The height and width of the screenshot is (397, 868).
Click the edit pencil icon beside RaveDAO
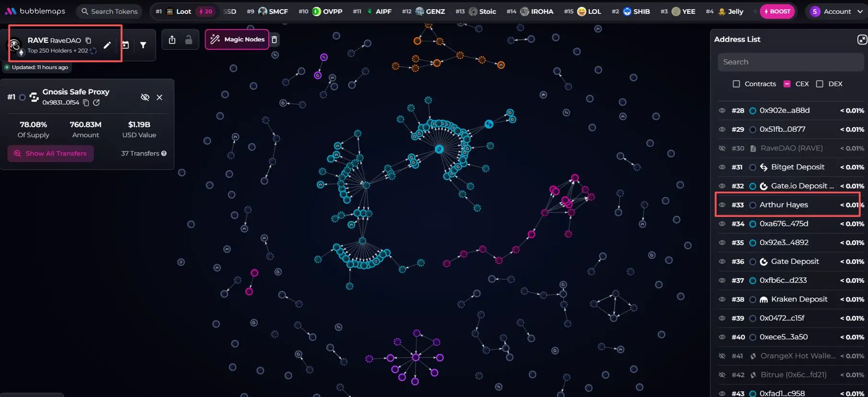coord(107,45)
